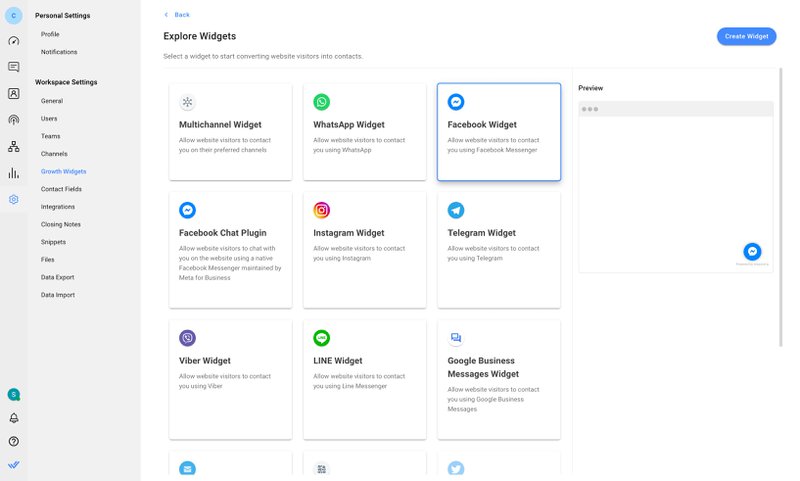Go to Profile settings
This screenshot has height=481, width=800.
point(50,34)
